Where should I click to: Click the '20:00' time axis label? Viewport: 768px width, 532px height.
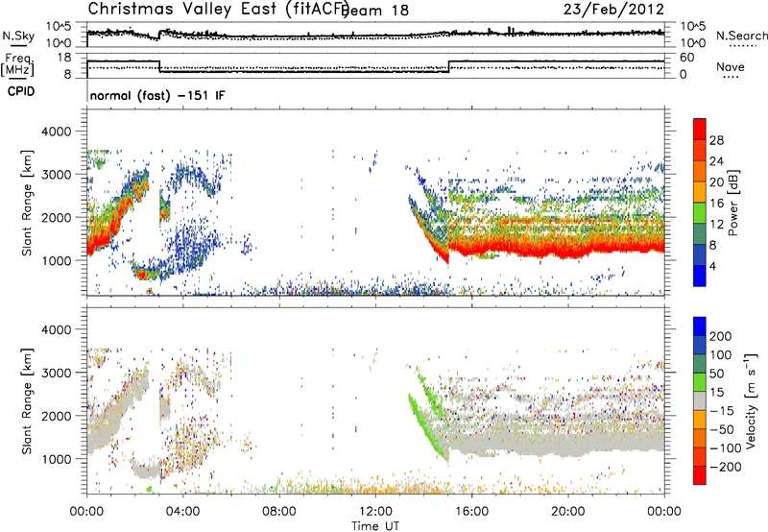point(568,512)
